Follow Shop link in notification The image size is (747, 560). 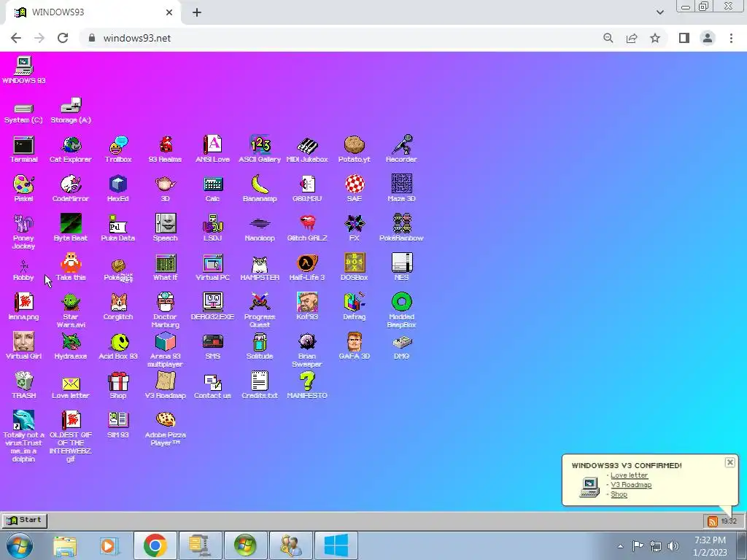(619, 494)
